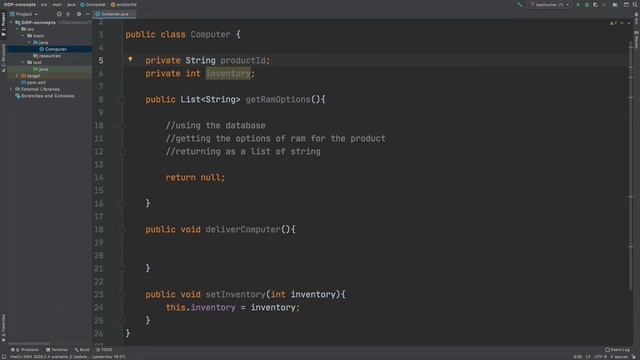The width and height of the screenshot is (640, 360).
Task: Click deliverComputer method name
Action: click(x=243, y=229)
